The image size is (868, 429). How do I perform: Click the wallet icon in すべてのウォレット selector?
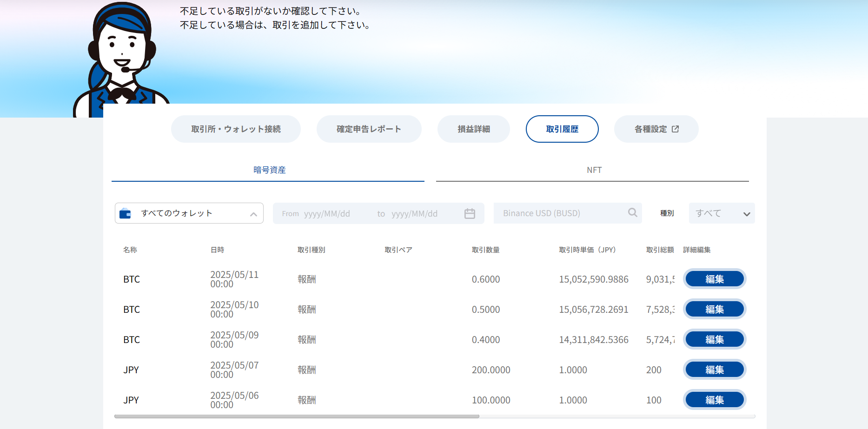[126, 213]
